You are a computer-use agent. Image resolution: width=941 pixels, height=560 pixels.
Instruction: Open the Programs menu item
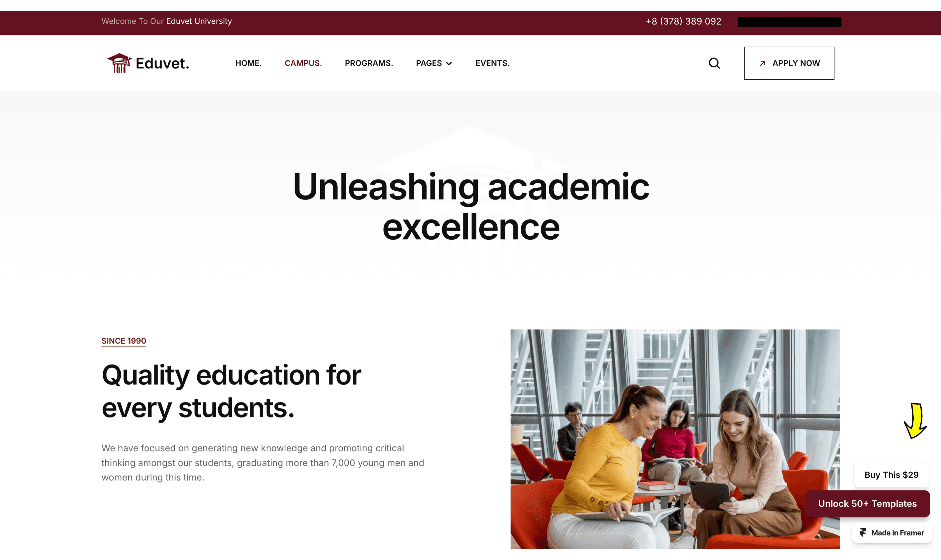369,63
